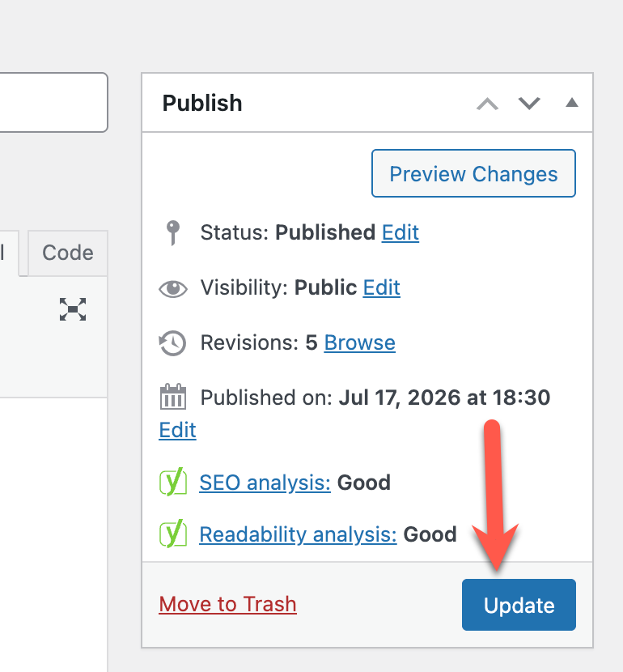Click the status pin icon
This screenshot has height=672, width=623.
coord(173,232)
